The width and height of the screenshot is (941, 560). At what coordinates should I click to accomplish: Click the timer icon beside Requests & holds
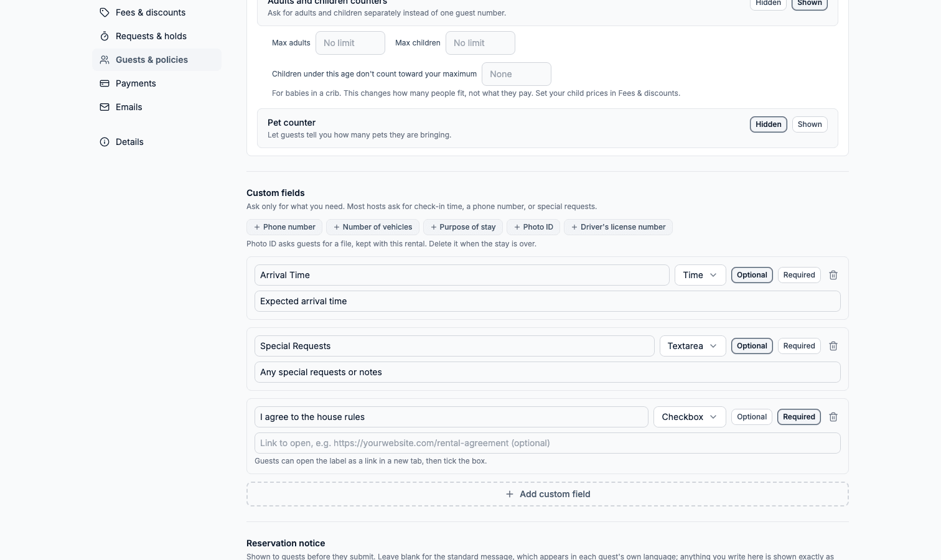click(105, 36)
